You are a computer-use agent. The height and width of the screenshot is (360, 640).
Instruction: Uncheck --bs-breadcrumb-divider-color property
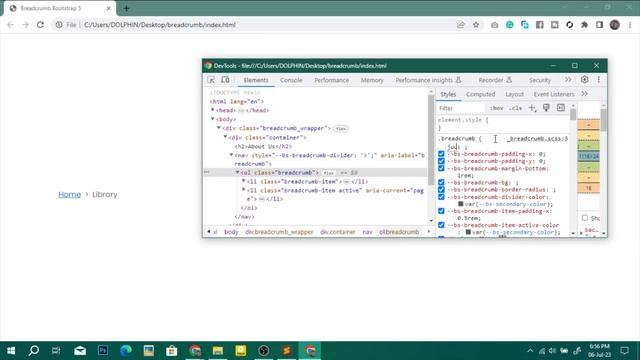(441, 197)
